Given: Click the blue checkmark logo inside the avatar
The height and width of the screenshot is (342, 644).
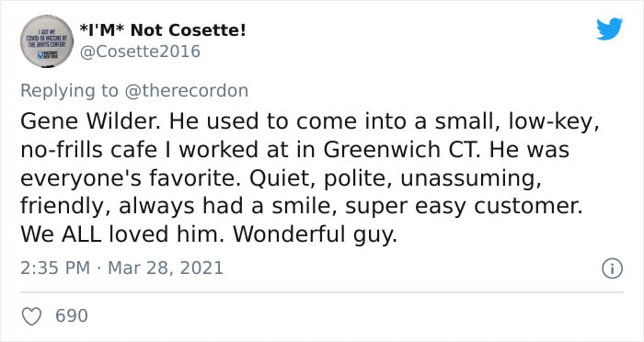Looking at the screenshot, I should (x=40, y=54).
